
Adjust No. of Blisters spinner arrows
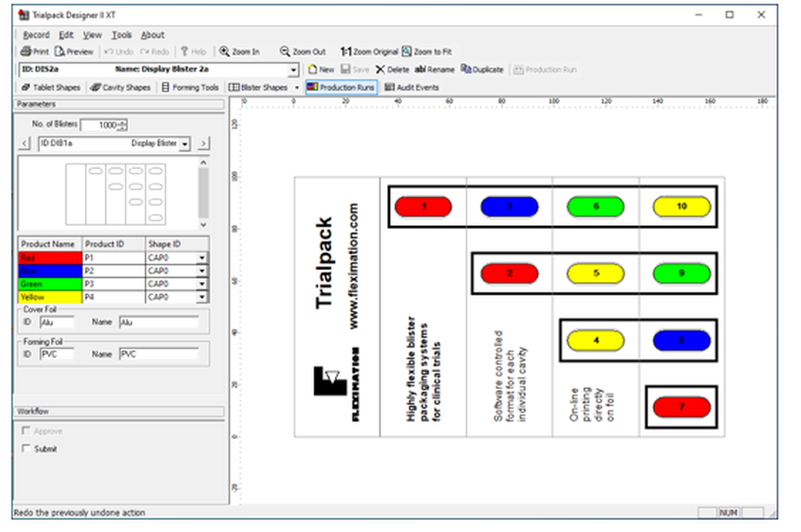click(123, 125)
